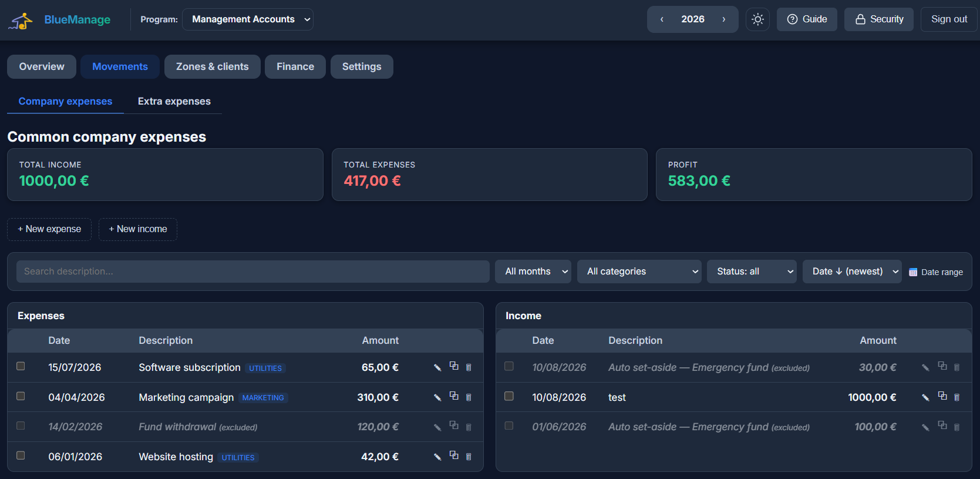This screenshot has width=980, height=479.
Task: Open the Guide
Action: point(807,19)
